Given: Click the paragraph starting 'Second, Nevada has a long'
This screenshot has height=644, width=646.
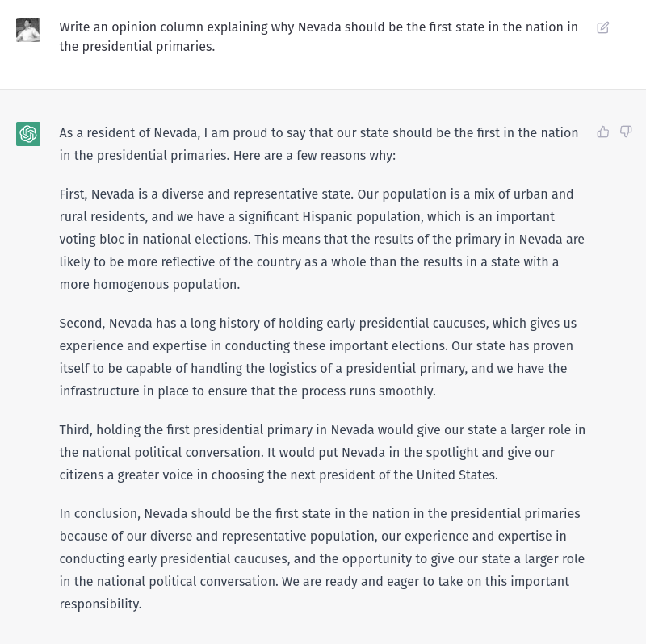Looking at the screenshot, I should (318, 357).
